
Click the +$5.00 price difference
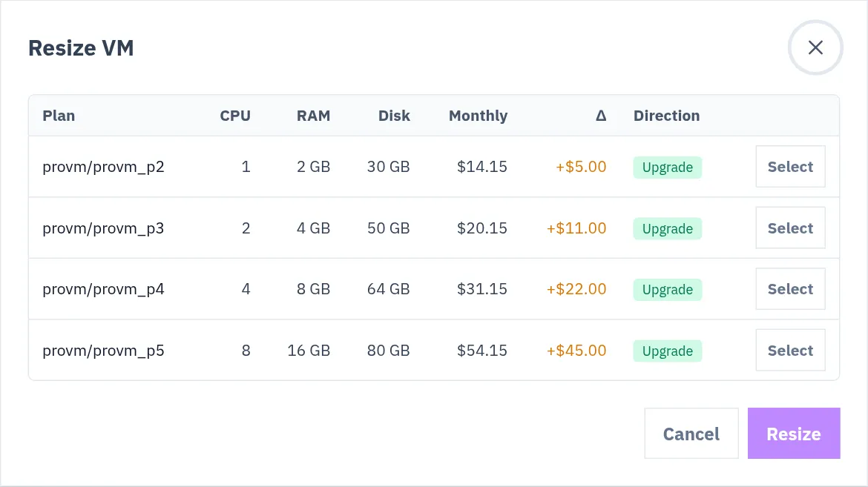tap(581, 167)
